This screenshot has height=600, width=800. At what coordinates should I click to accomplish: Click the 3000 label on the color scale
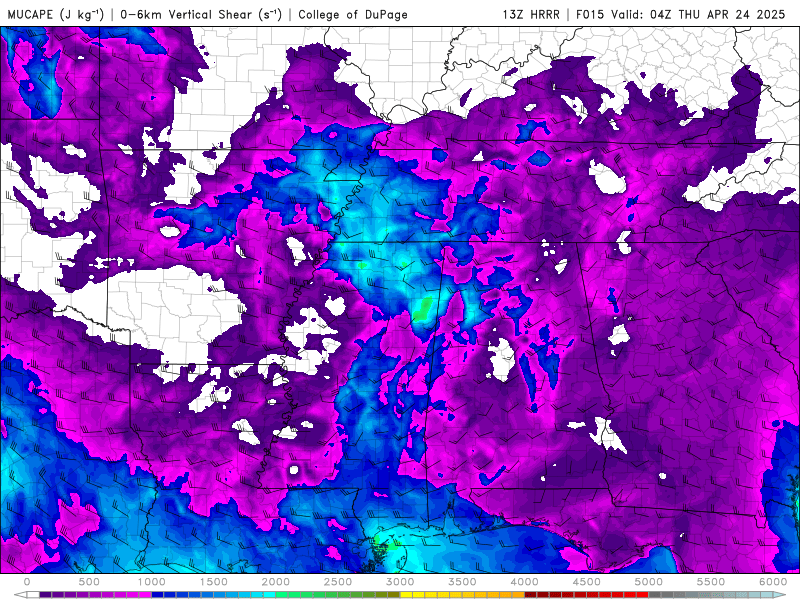coord(400,582)
